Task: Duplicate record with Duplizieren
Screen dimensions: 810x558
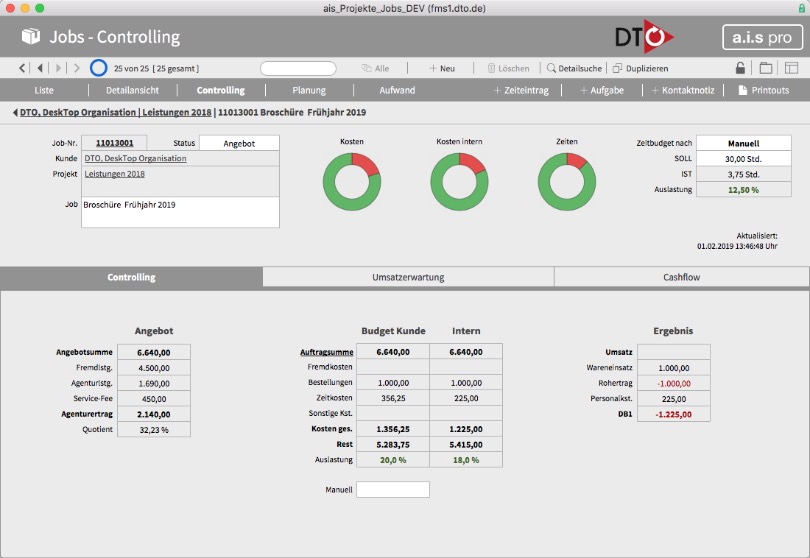Action: pyautogui.click(x=641, y=68)
